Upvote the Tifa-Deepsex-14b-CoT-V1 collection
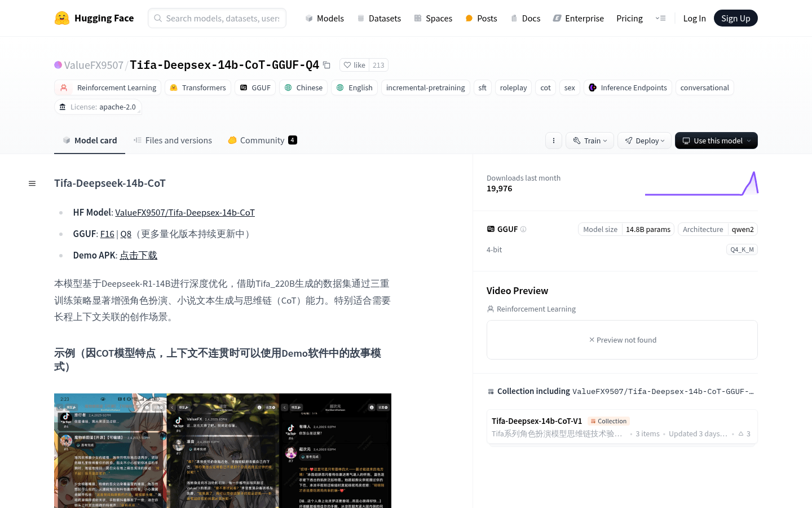This screenshot has width=812, height=508. point(744,433)
